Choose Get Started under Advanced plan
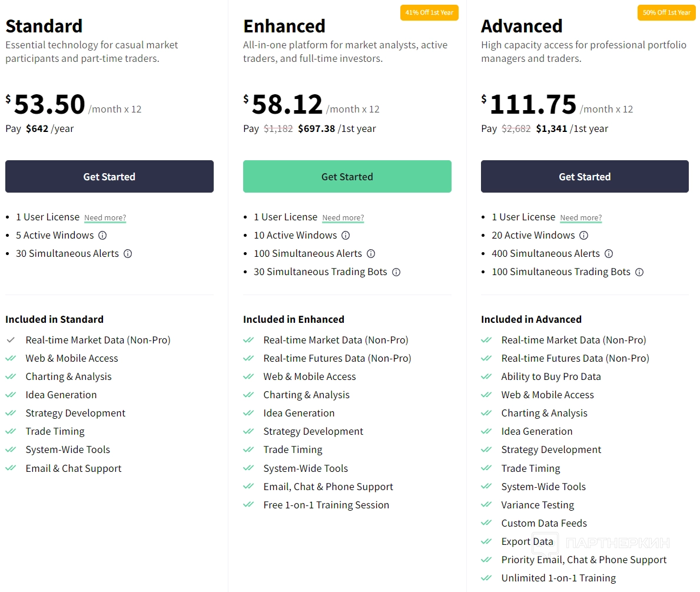 [x=585, y=177]
